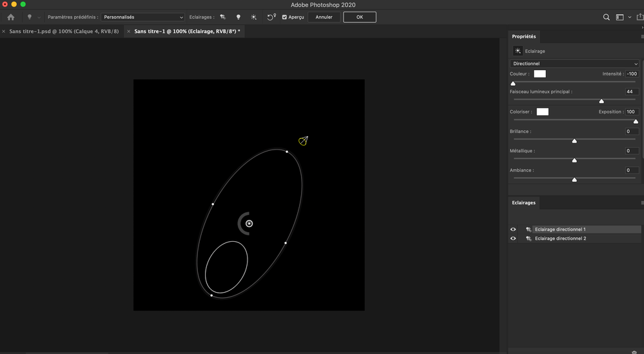
Task: Click the Ambiance slider handle
Action: point(574,179)
